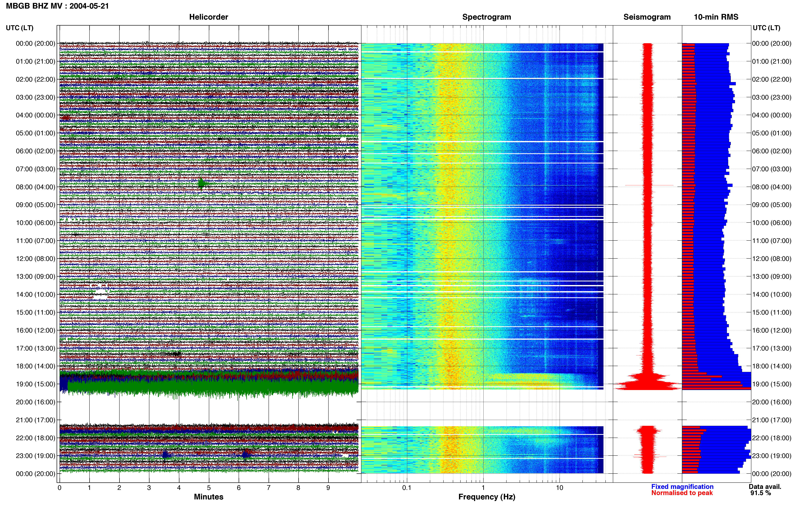Click the Normalised to peak legend text
812x508 pixels.
tap(682, 493)
